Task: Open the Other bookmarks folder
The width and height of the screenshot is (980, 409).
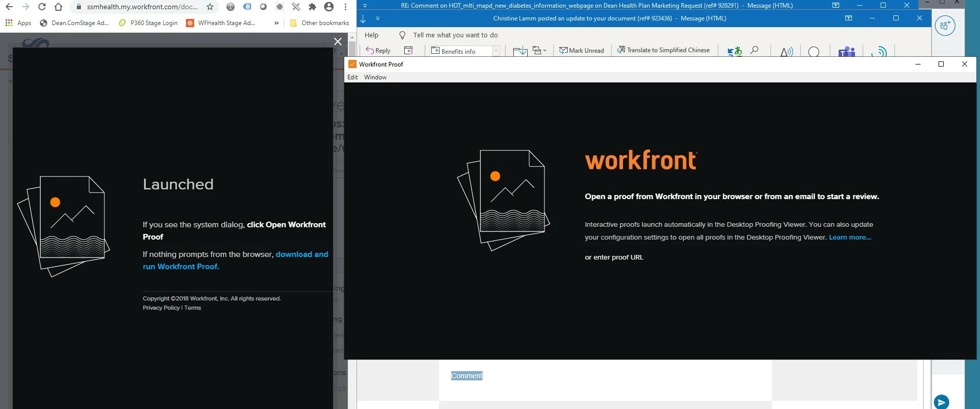Action: (319, 23)
